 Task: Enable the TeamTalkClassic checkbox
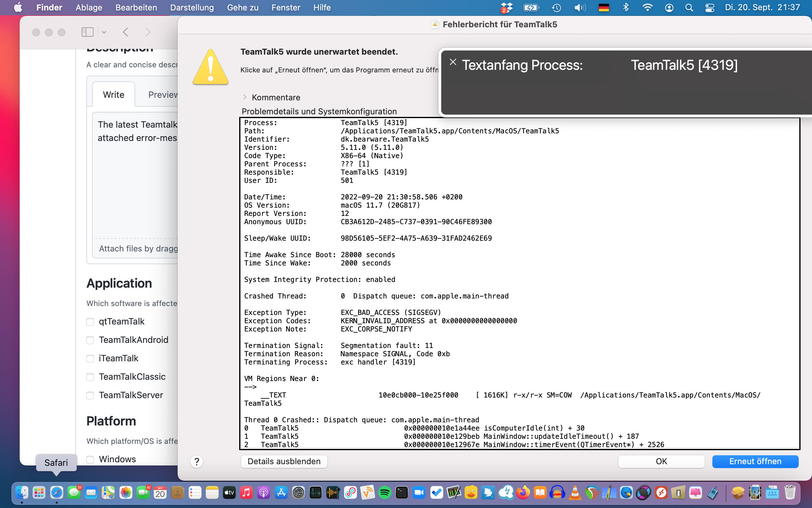point(90,377)
